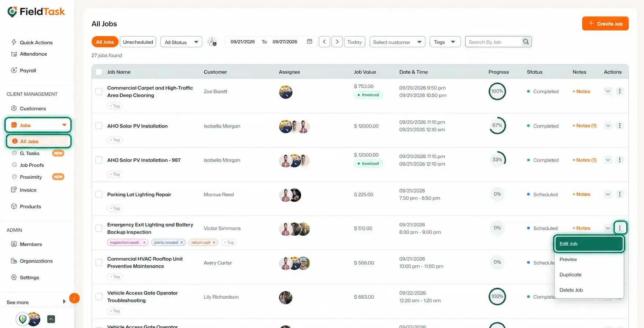
Task: Open Quick Actions in sidebar
Action: (x=32, y=43)
